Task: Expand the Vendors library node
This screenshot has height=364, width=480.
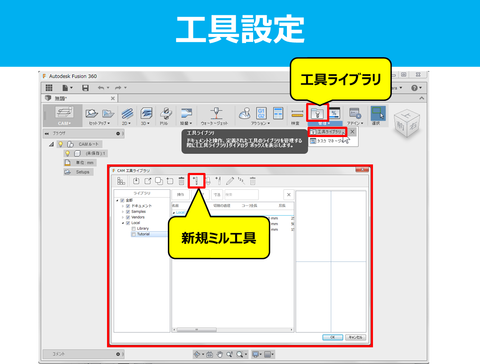Action: coord(123,217)
